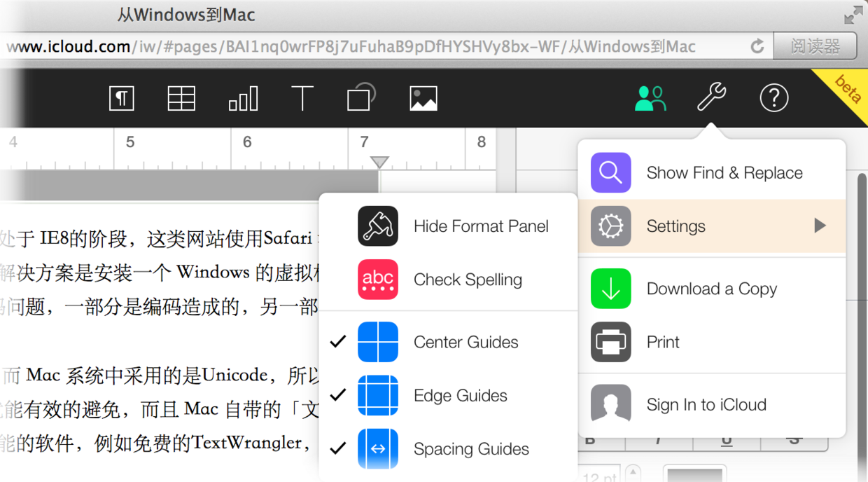Image resolution: width=868 pixels, height=482 pixels.
Task: Toggle the Center Guides checkmark
Action: pyautogui.click(x=338, y=342)
